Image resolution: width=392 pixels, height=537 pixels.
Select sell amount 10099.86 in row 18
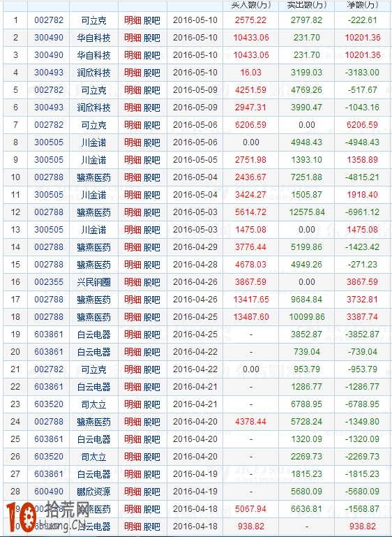coord(307,317)
